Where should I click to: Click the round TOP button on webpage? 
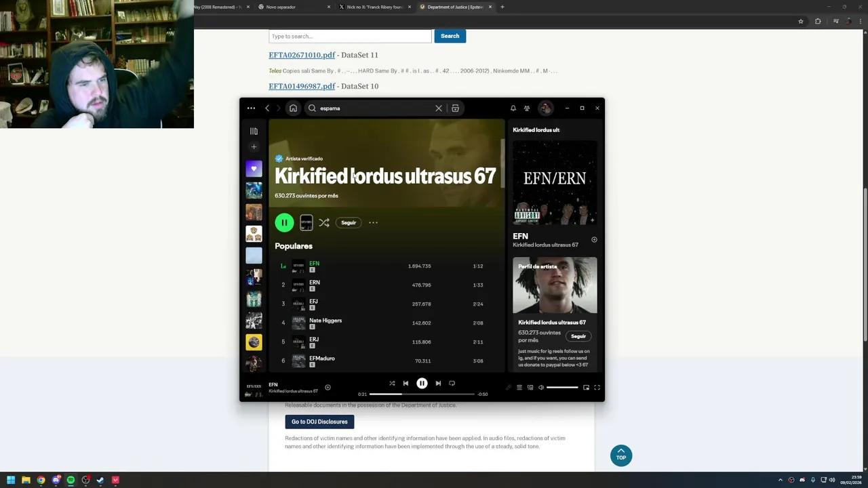pos(621,455)
